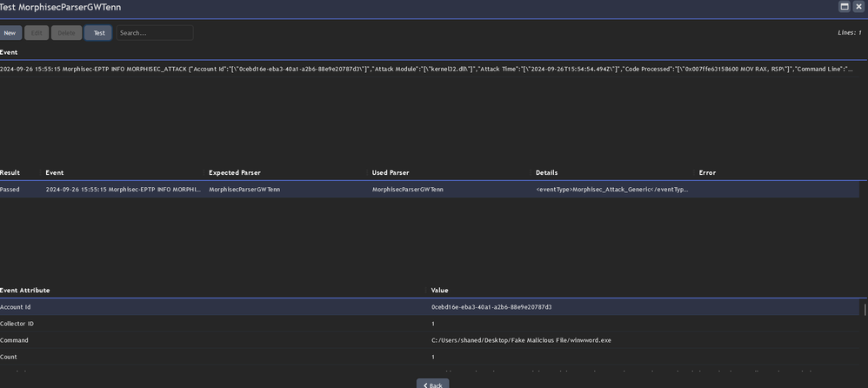The height and width of the screenshot is (388, 868).
Task: Open the Morphisec_Attack_Generic details cell
Action: (x=612, y=190)
